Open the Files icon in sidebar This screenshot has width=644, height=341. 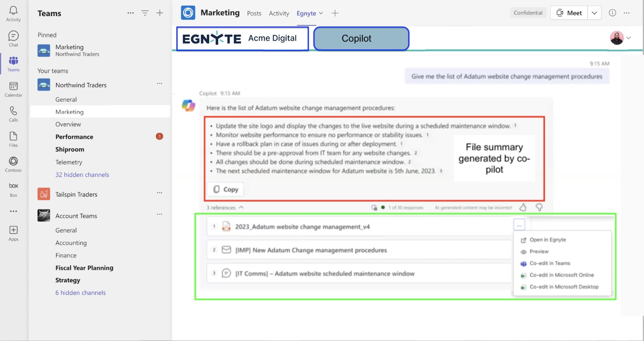coord(13,139)
